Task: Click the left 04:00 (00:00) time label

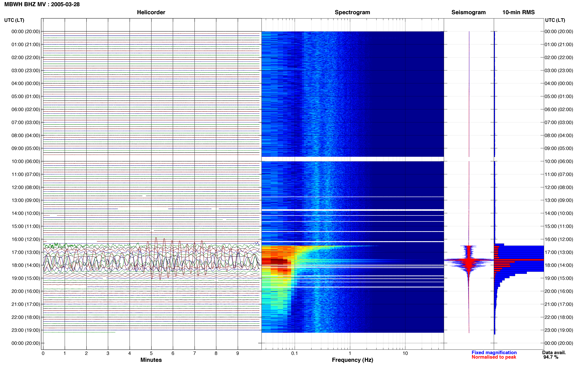Action: point(26,83)
